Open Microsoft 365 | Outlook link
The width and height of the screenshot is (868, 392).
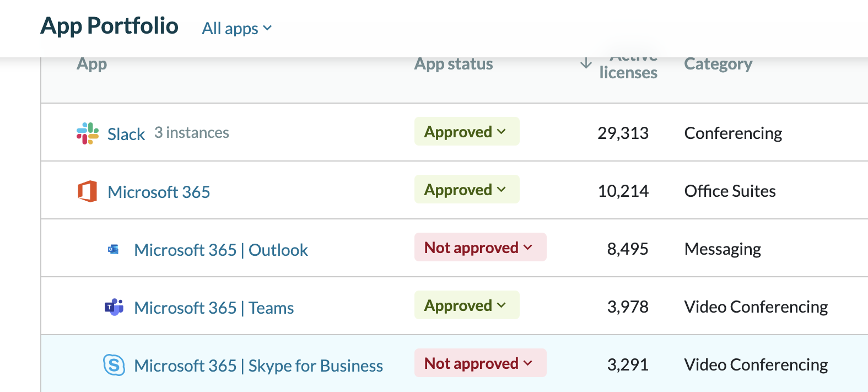pyautogui.click(x=220, y=250)
